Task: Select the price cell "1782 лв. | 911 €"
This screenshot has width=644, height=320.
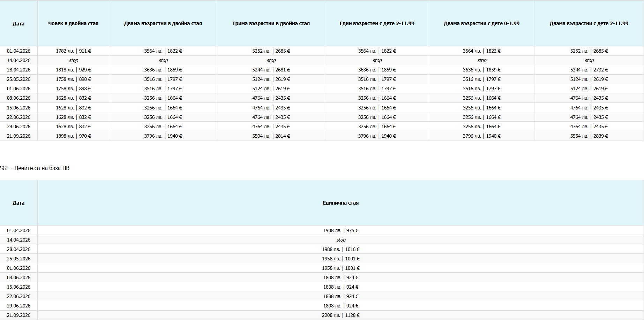Action: point(73,51)
